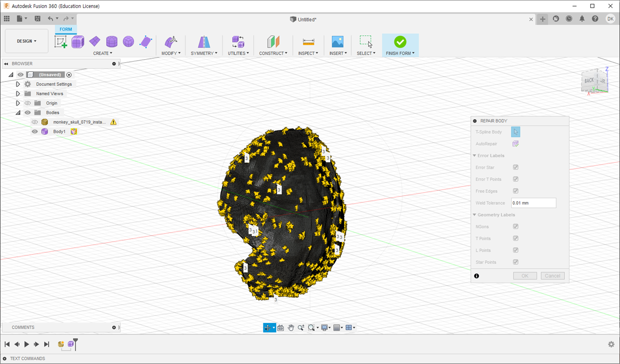Image resolution: width=620 pixels, height=364 pixels.
Task: Toggle the NGons checkbox
Action: [515, 226]
